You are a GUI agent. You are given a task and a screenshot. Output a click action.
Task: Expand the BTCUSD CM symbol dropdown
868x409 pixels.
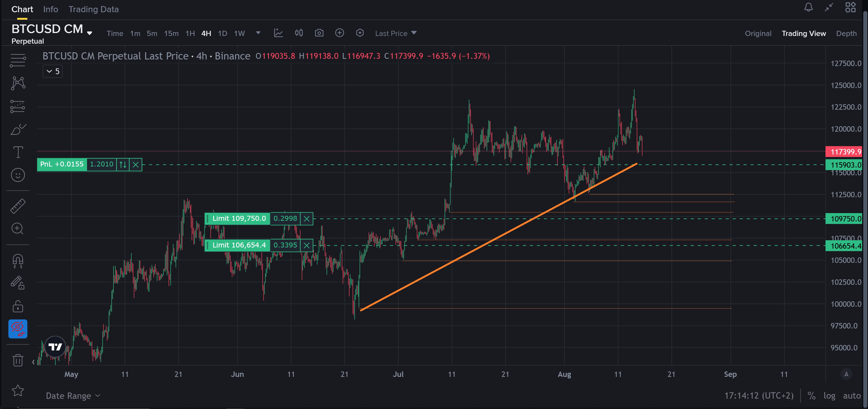[90, 33]
